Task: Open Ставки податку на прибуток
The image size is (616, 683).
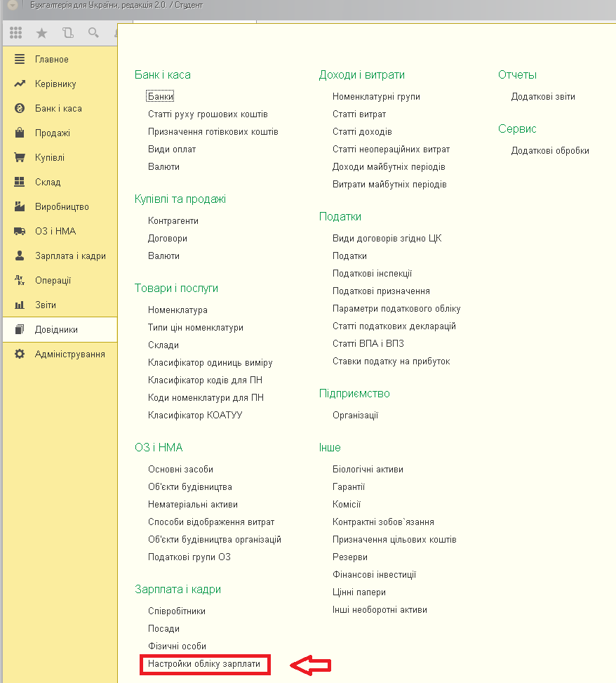Action: 391,361
